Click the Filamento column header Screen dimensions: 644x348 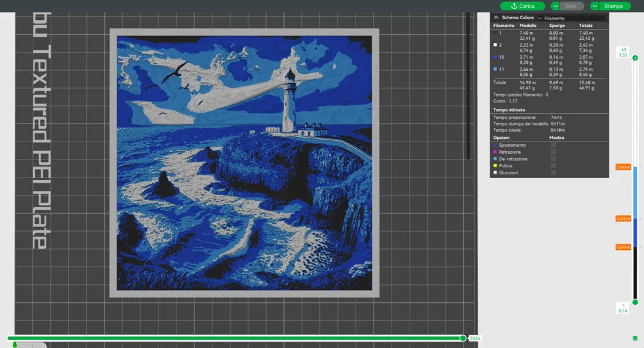[504, 26]
